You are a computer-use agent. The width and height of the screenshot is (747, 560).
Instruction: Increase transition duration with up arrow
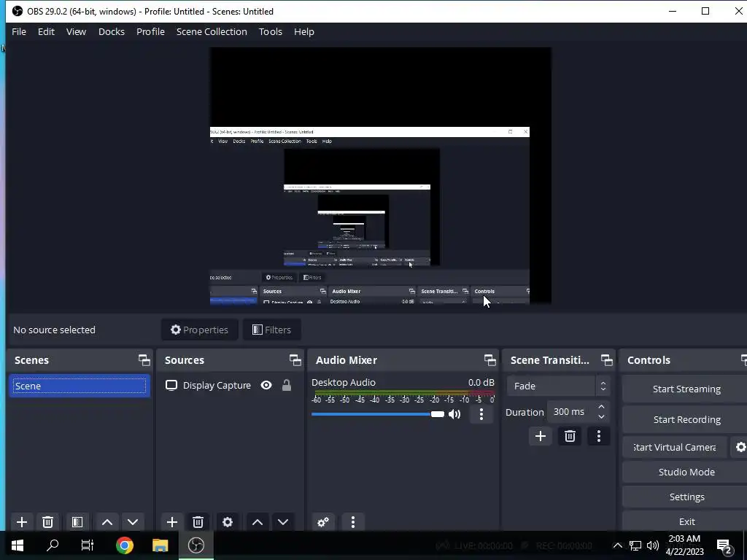point(601,407)
